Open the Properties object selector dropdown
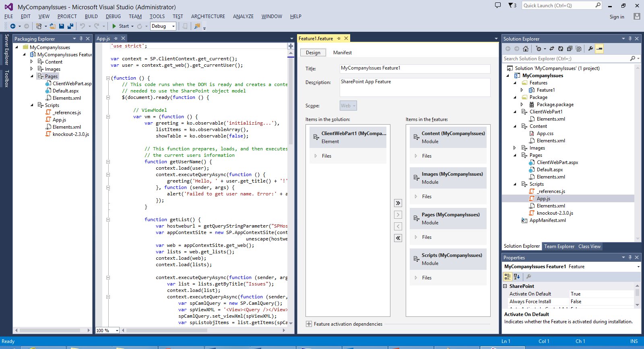The width and height of the screenshot is (644, 349). coord(638,267)
